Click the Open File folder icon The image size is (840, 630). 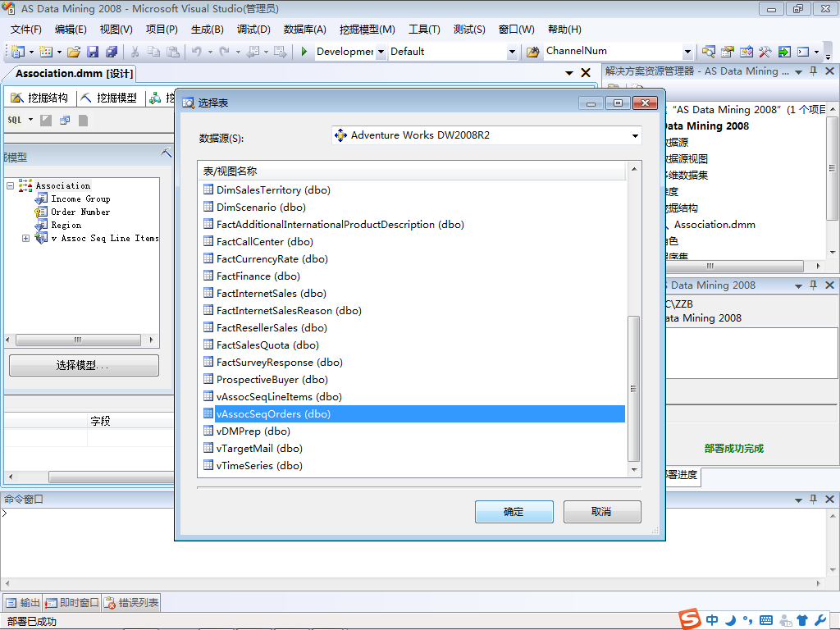(x=74, y=52)
